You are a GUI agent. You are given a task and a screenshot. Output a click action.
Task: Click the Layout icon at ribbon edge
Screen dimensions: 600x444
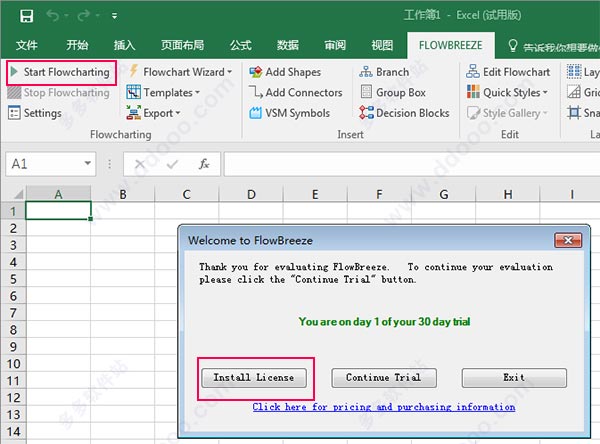pos(574,72)
